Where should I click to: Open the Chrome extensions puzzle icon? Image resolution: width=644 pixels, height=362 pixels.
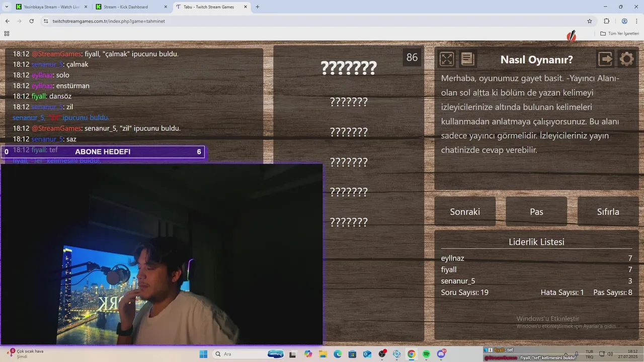(606, 21)
